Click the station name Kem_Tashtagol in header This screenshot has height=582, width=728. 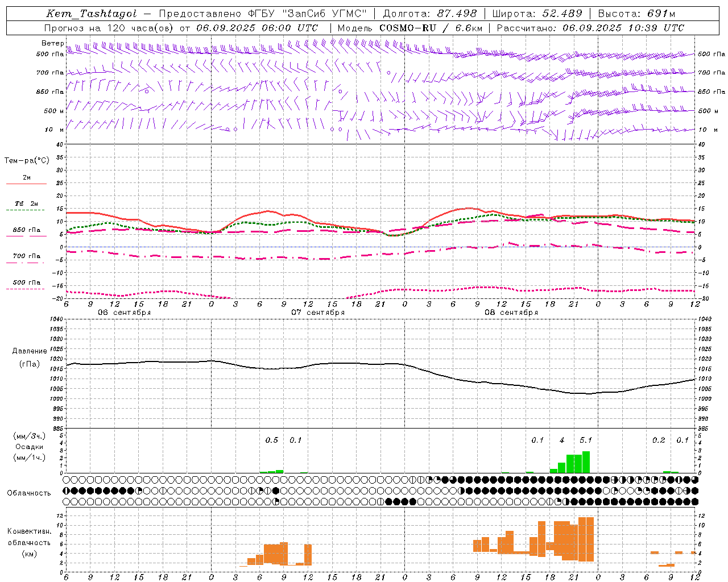92,14
